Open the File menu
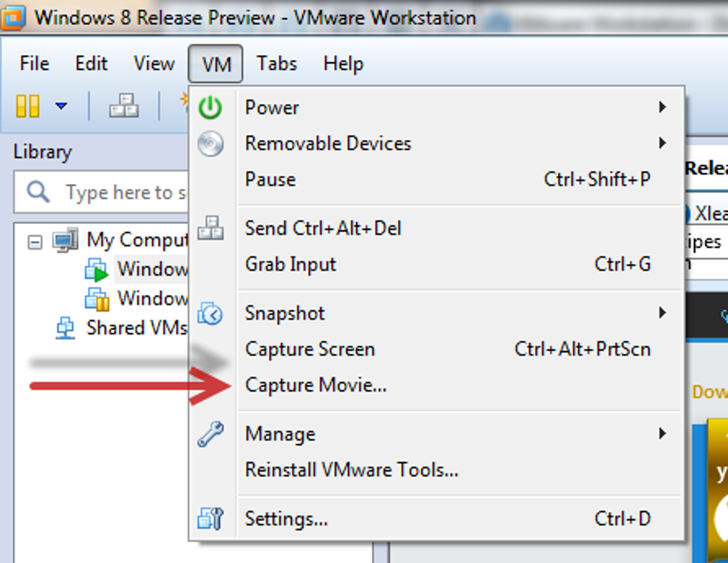Screen dimensions: 728x563 34,64
